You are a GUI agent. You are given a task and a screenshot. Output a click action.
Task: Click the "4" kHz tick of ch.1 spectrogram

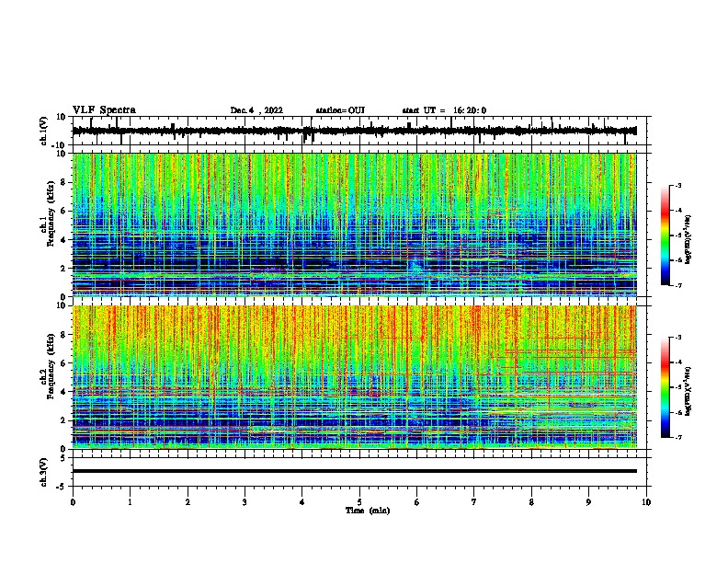tap(63, 240)
